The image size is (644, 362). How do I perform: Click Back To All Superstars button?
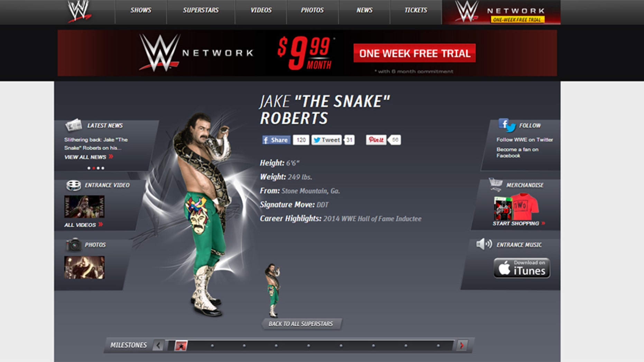tap(301, 324)
